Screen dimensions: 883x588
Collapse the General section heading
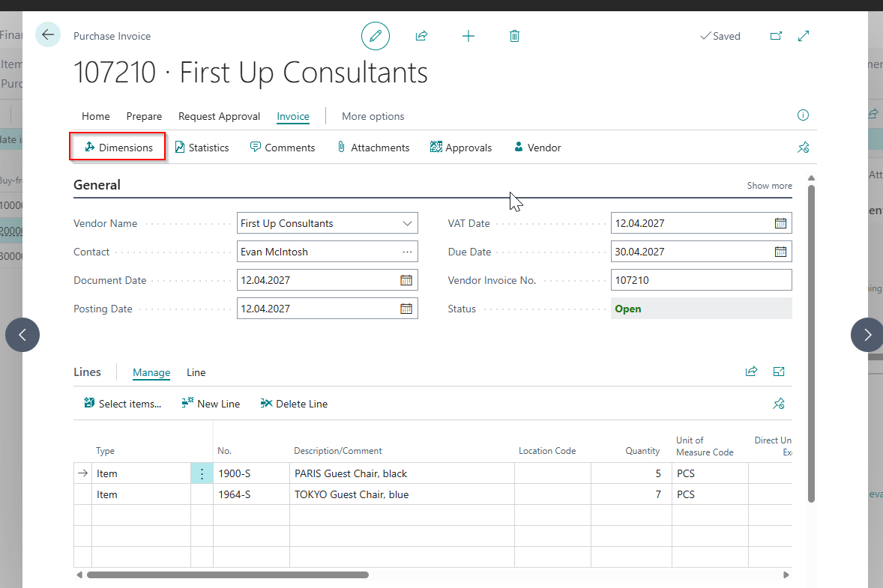pyautogui.click(x=97, y=185)
